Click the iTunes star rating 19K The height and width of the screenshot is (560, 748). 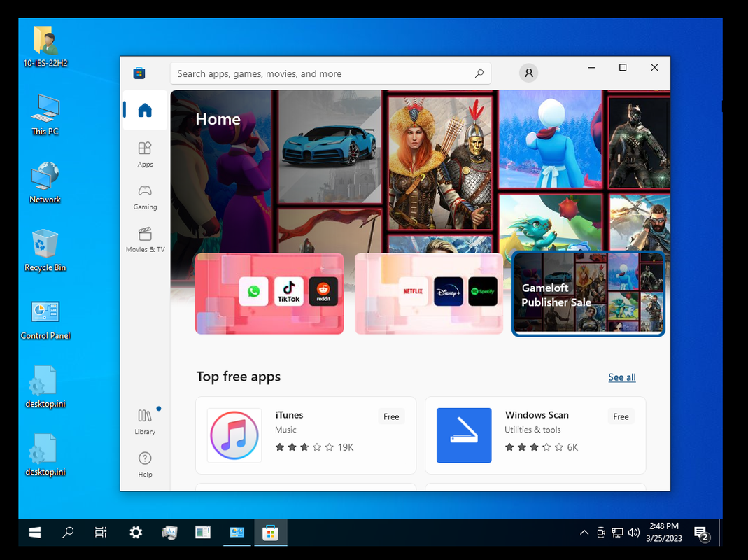coord(314,447)
